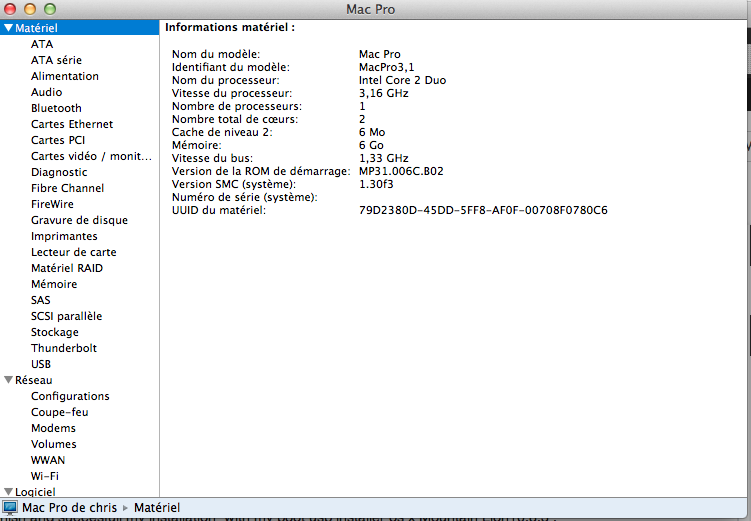The image size is (751, 521).
Task: Click the yellow minimize window button
Action: (30, 9)
